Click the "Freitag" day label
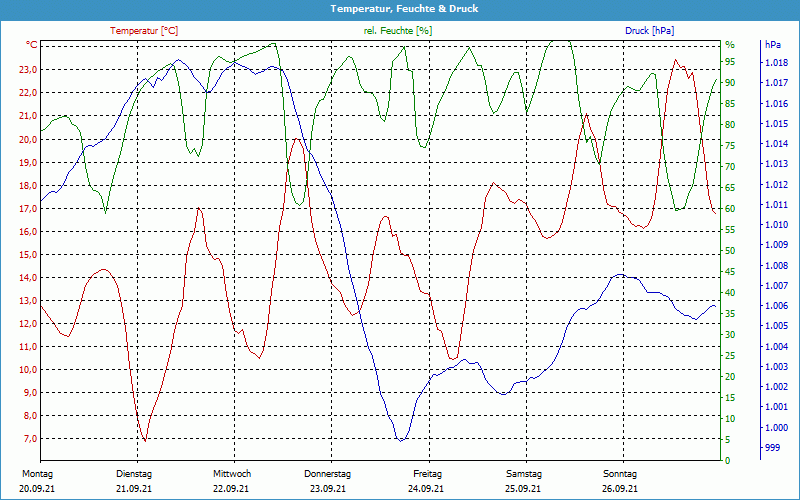This screenshot has height=500, width=800. (427, 474)
